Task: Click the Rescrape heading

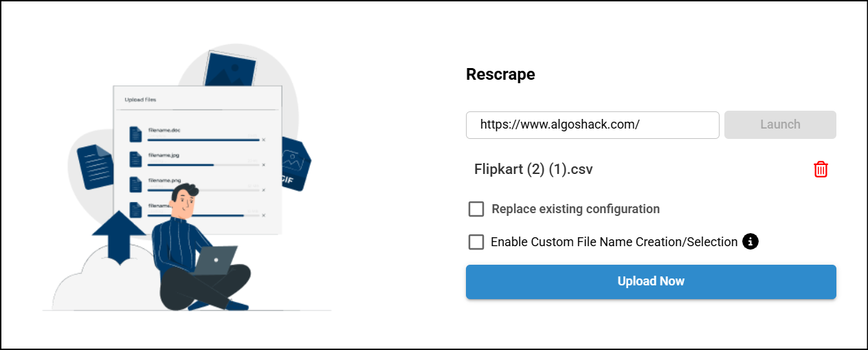Action: pos(500,74)
